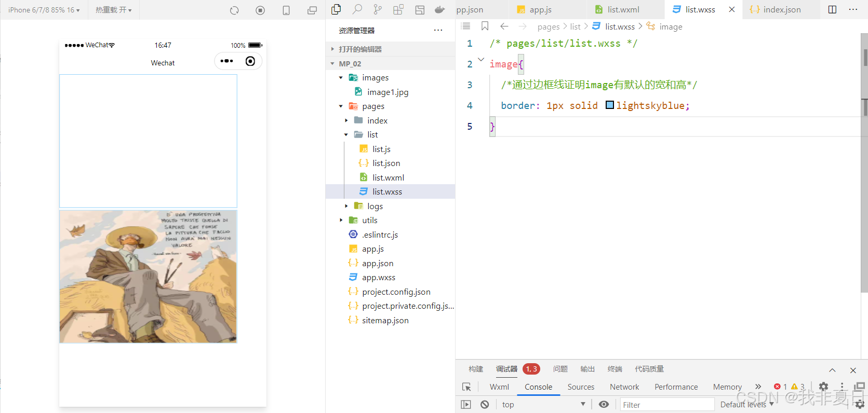This screenshot has height=413, width=868.
Task: Click the bookmark icon in breadcrumb bar
Action: [x=485, y=26]
